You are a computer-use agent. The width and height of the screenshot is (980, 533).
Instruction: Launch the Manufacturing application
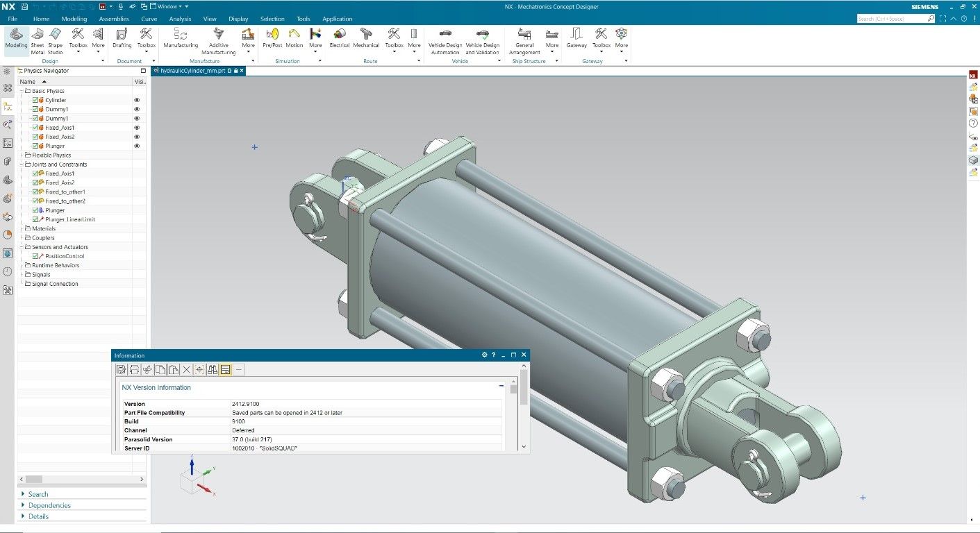pos(180,40)
